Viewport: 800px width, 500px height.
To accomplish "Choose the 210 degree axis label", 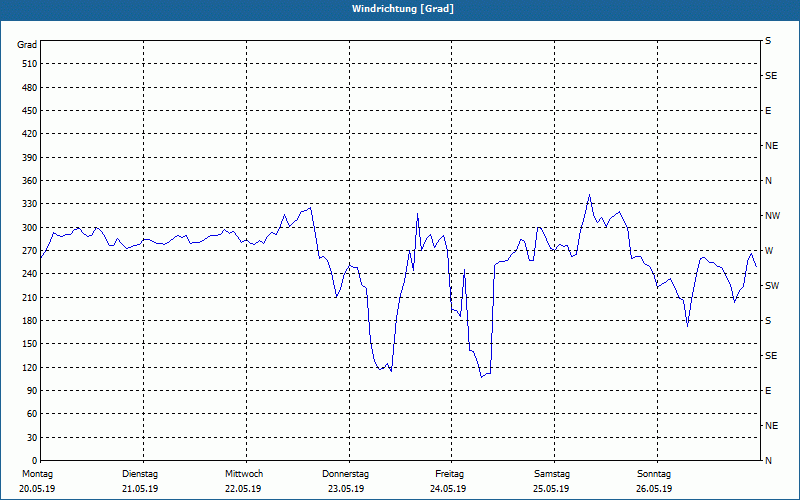I will coord(30,297).
